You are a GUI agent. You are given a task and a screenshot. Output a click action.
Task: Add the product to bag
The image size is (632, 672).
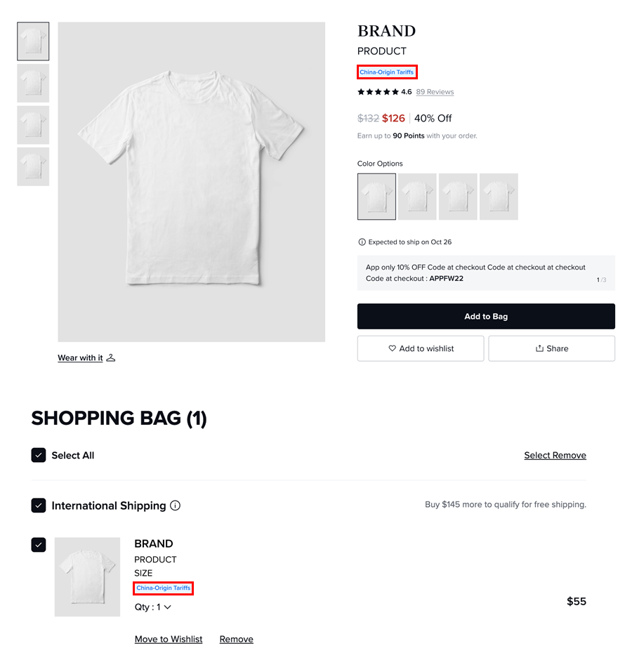(486, 316)
